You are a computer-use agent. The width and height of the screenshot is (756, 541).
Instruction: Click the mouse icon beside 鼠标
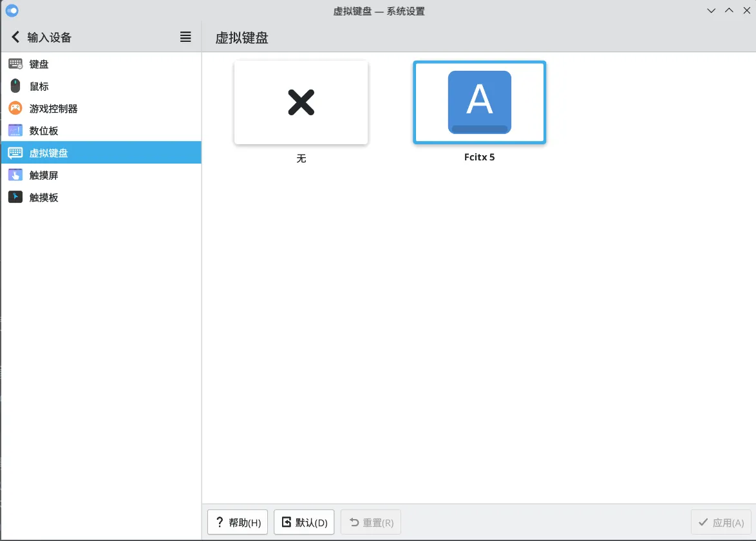tap(15, 86)
